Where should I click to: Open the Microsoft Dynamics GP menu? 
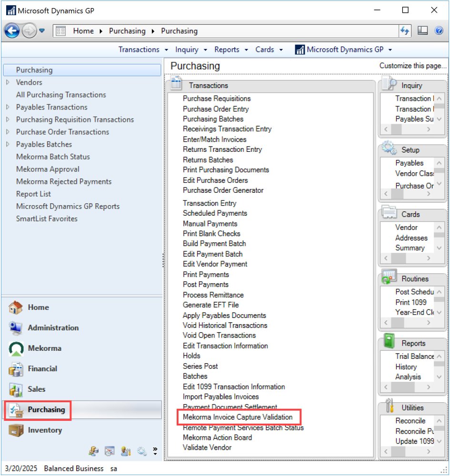click(343, 50)
